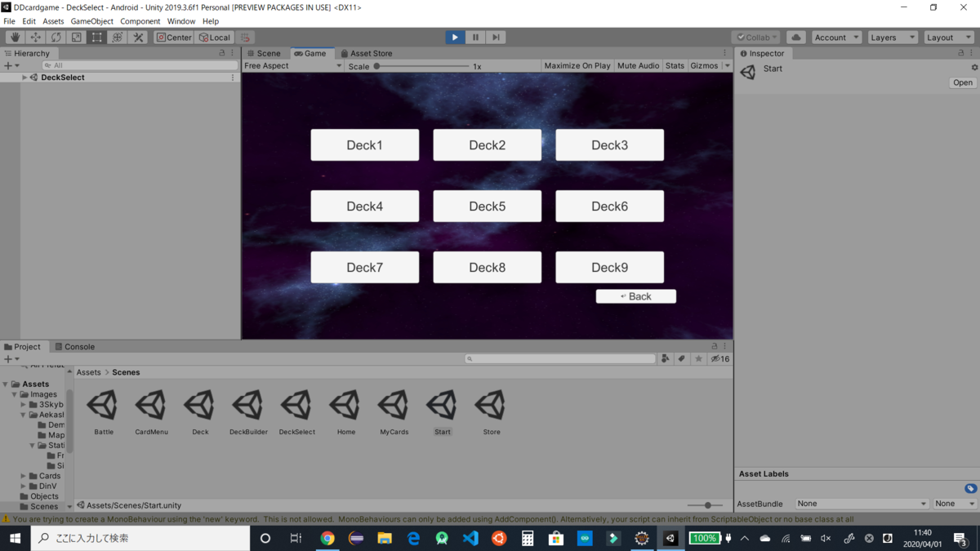Lock the Inspector panel
980x551 pixels.
click(960, 53)
